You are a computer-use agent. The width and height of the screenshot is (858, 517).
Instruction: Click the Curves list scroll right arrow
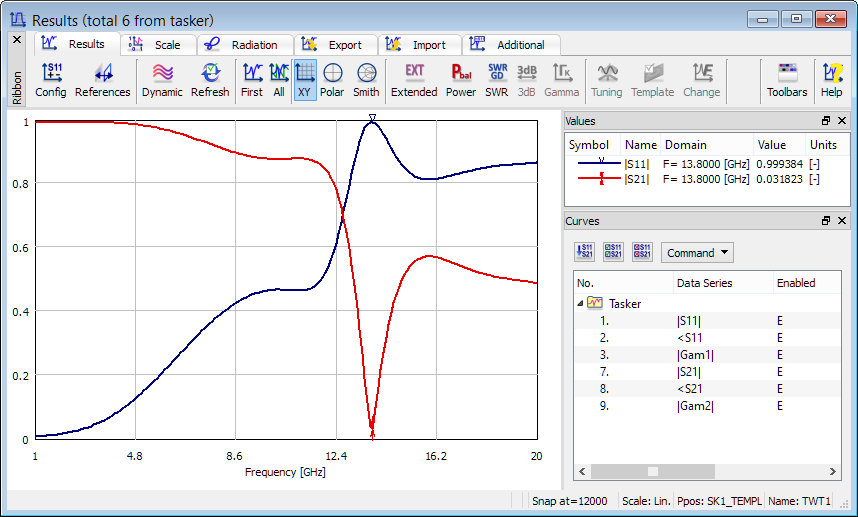832,471
